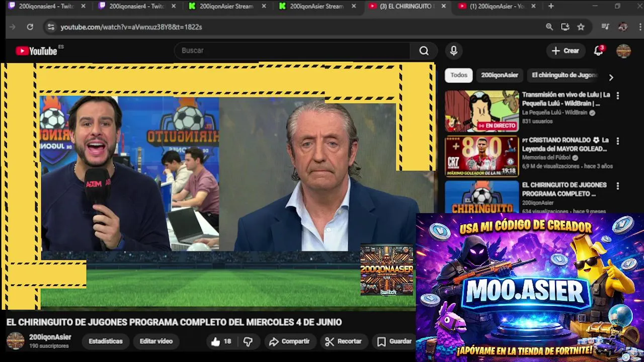The height and width of the screenshot is (362, 644).
Task: Click the YouTube logo to go home
Action: pos(36,51)
